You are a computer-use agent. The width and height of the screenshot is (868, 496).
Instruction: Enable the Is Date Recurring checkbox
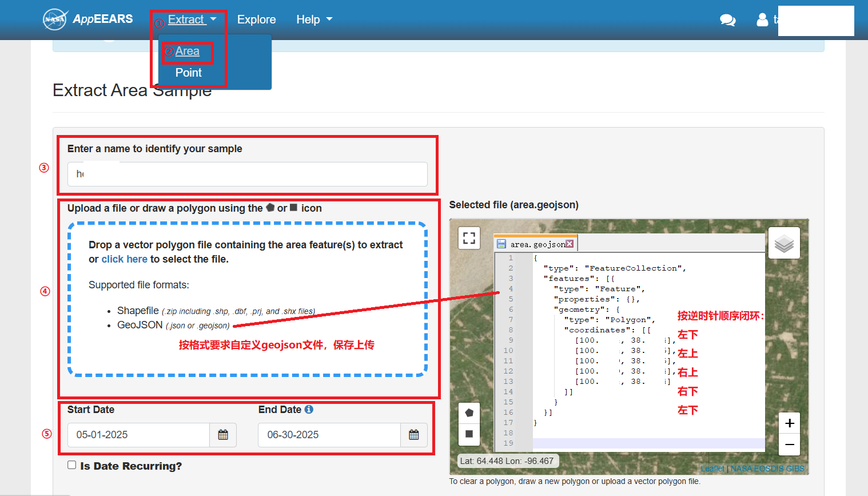coord(71,465)
